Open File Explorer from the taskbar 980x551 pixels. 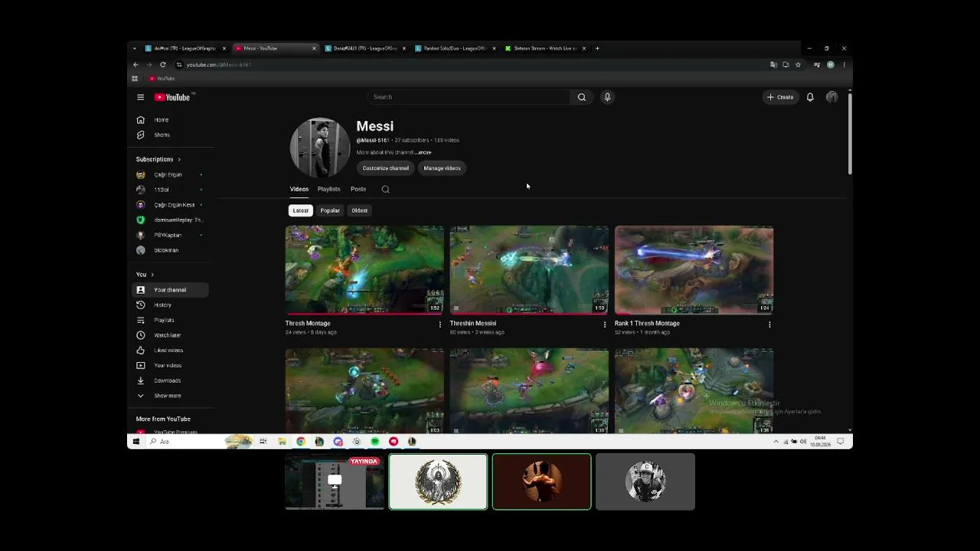point(282,442)
